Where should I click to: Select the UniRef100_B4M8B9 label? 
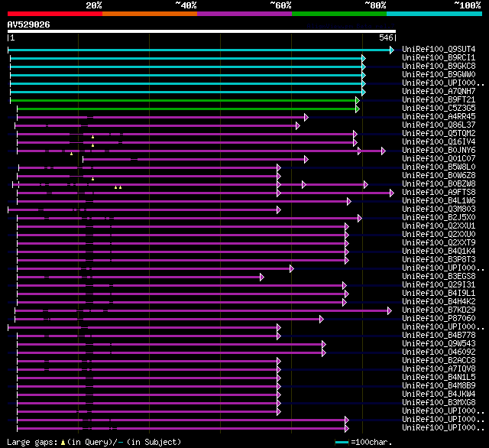(x=439, y=386)
